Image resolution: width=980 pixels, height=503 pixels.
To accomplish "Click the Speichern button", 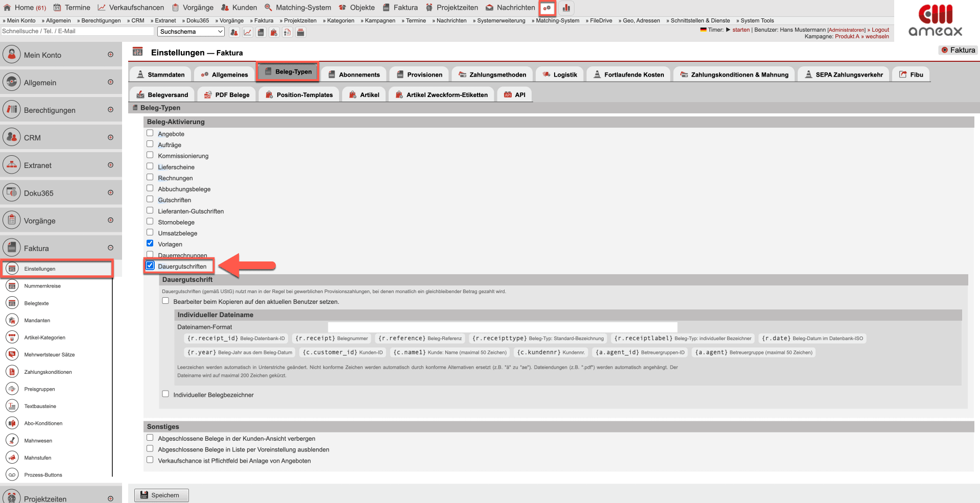I will [161, 495].
